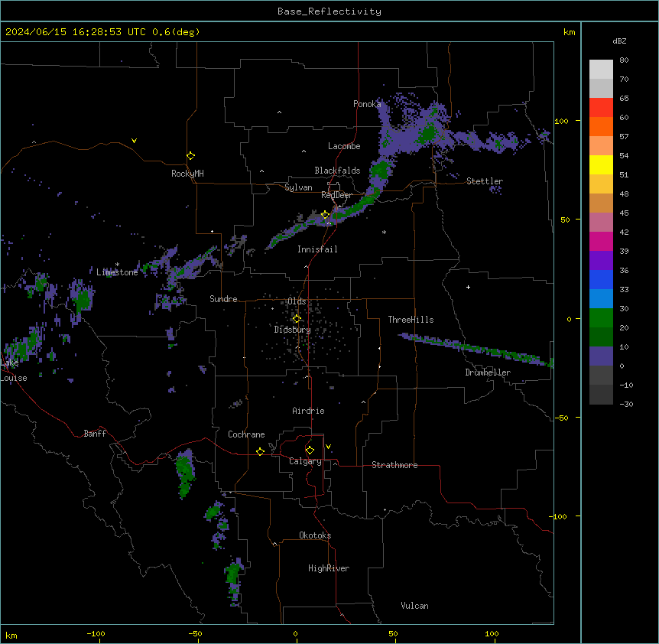Image resolution: width=659 pixels, height=644 pixels.
Task: Click the 57 value on the dBZ legend
Action: [624, 137]
